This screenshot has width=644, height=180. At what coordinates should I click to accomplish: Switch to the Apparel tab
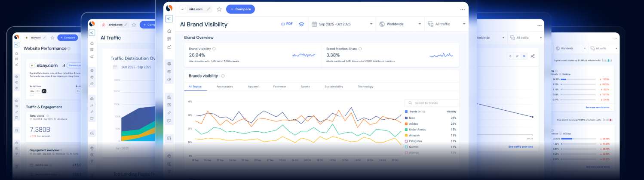point(253,87)
